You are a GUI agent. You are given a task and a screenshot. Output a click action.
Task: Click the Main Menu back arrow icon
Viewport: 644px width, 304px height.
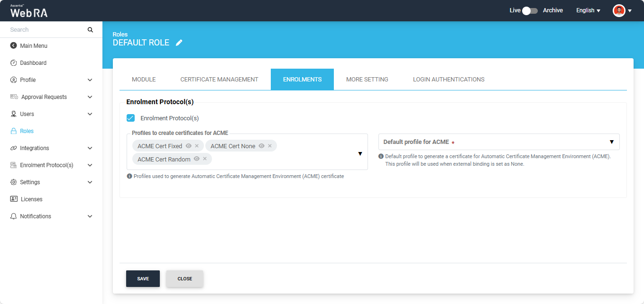pos(13,46)
